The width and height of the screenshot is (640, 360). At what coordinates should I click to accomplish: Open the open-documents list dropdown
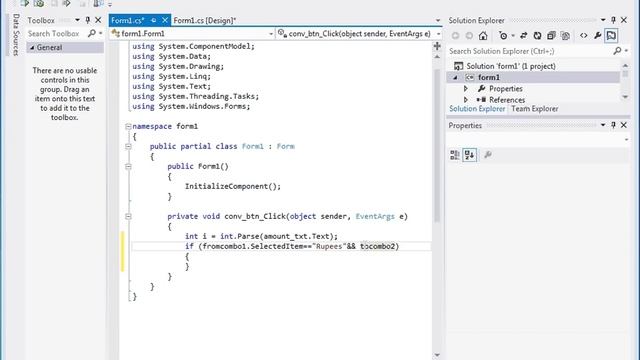[438, 20]
